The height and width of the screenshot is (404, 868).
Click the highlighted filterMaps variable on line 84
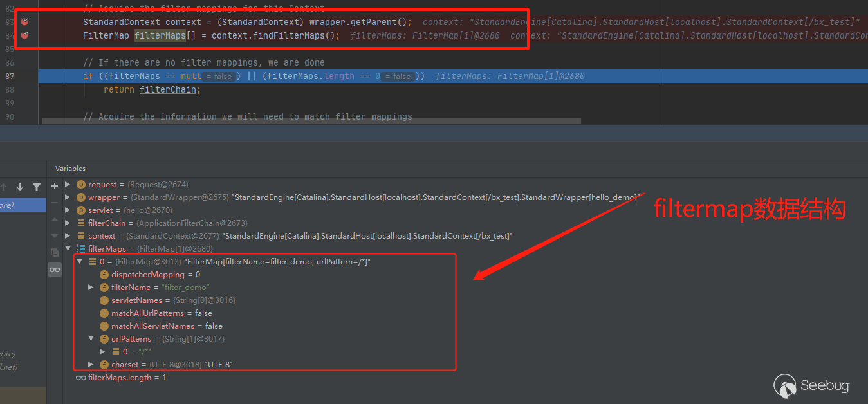(160, 35)
